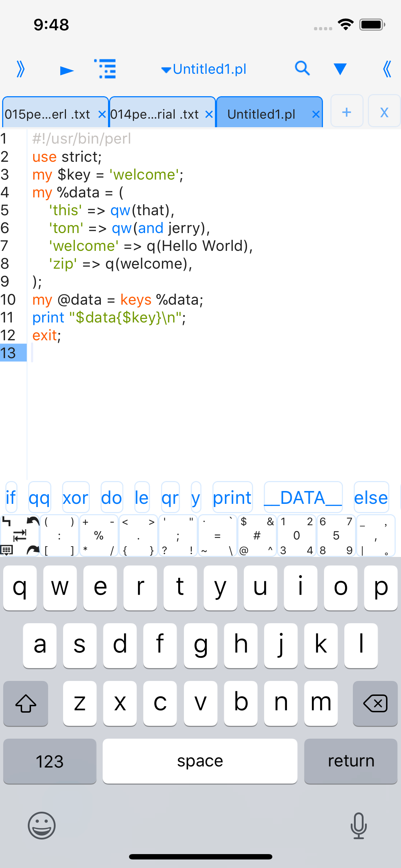Tap the battery status icon
The height and width of the screenshot is (868, 401).
pyautogui.click(x=372, y=25)
